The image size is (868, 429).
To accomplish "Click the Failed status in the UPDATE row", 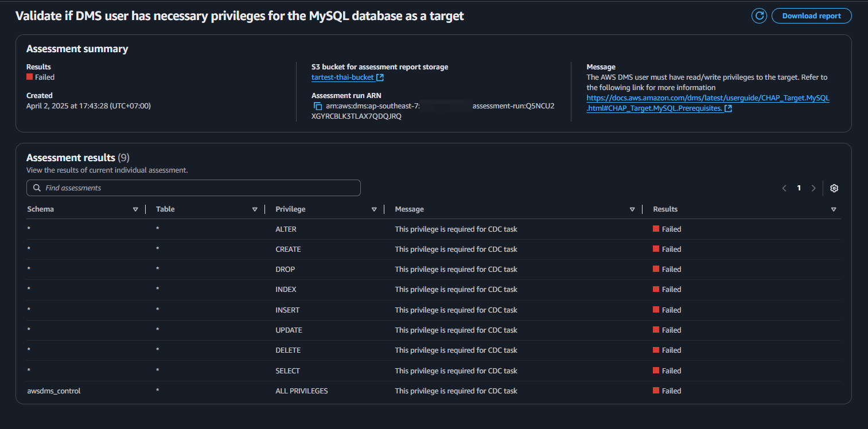I will 667,330.
